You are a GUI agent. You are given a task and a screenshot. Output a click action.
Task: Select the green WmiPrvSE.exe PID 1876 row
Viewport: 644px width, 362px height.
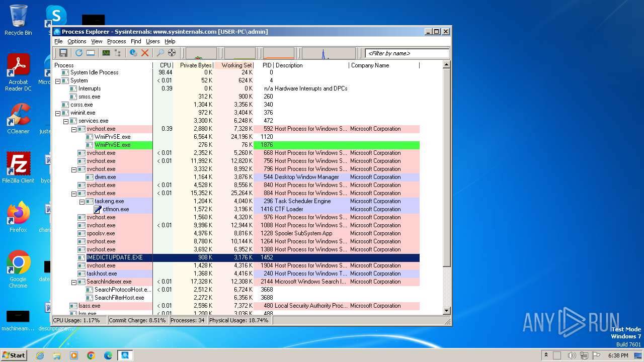coord(236,145)
